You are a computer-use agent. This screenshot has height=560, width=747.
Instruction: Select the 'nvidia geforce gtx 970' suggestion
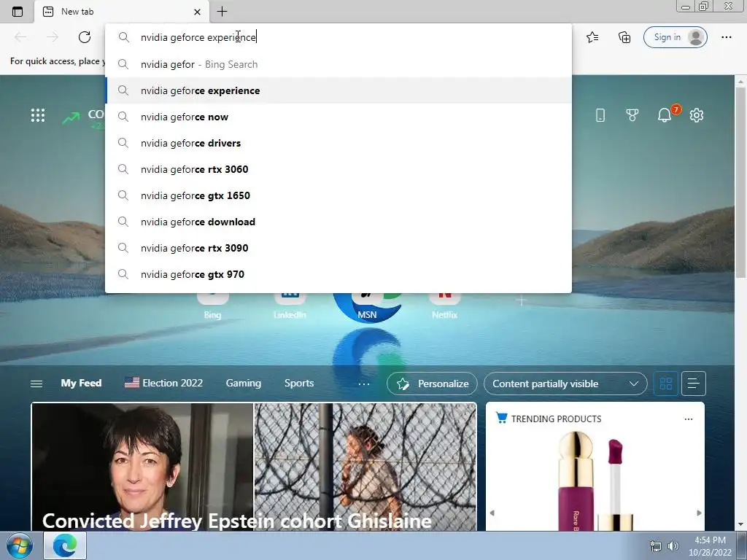tap(338, 274)
